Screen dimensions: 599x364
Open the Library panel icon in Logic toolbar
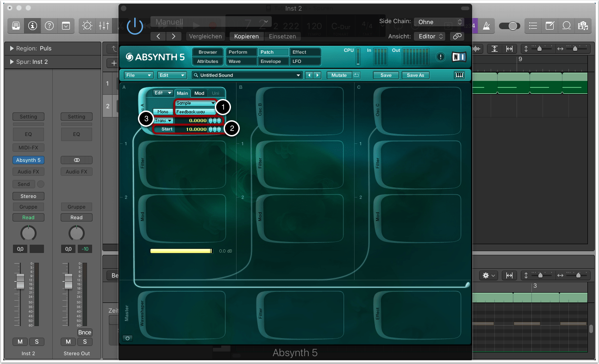[16, 26]
